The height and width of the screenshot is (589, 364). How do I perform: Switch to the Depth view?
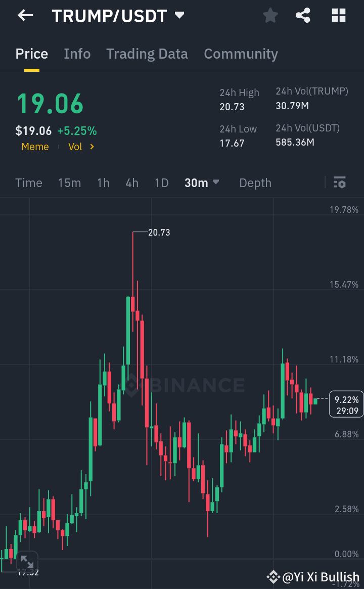click(255, 183)
